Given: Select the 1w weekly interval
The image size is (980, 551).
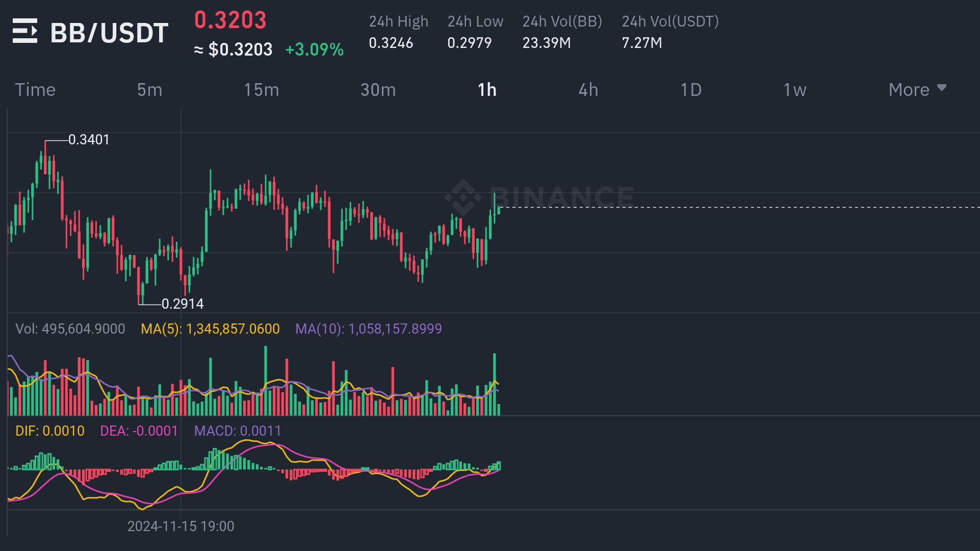Looking at the screenshot, I should tap(794, 90).
